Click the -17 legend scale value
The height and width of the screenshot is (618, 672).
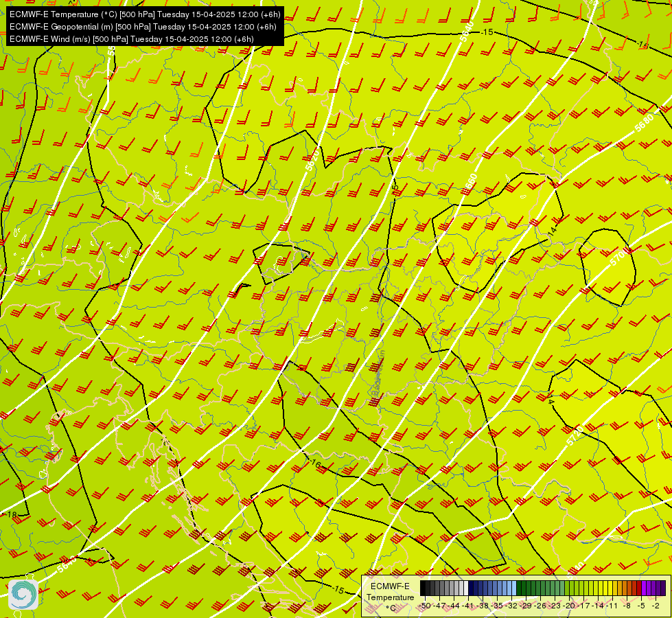583,606
